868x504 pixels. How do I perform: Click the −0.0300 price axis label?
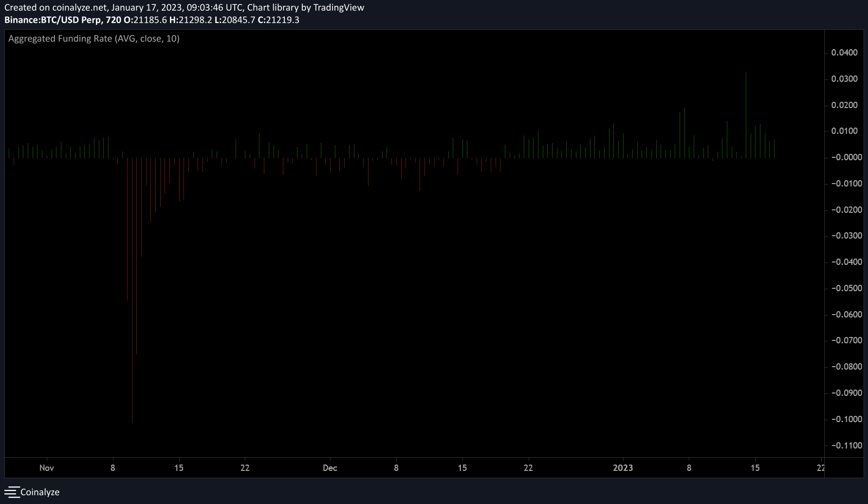click(x=846, y=236)
